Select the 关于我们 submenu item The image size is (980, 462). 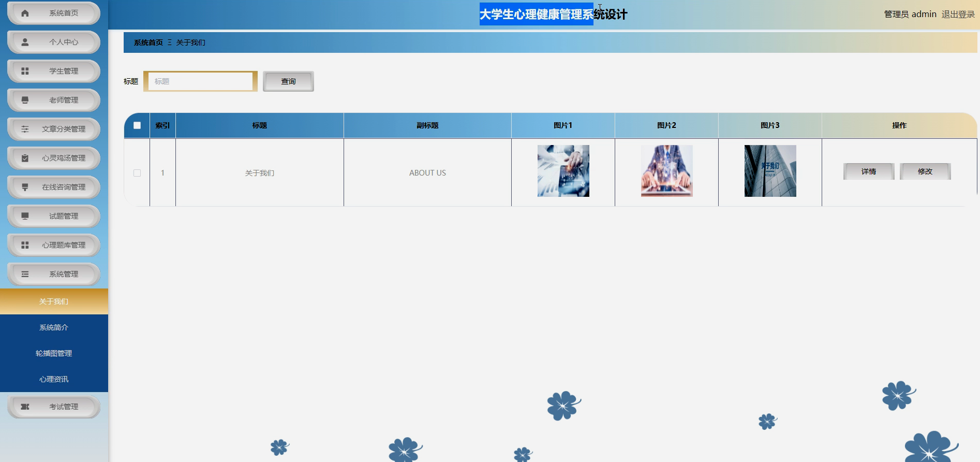pos(54,301)
